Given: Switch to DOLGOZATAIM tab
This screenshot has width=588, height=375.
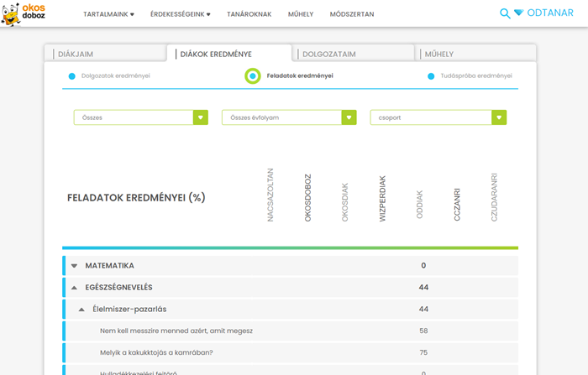Looking at the screenshot, I should (354, 54).
